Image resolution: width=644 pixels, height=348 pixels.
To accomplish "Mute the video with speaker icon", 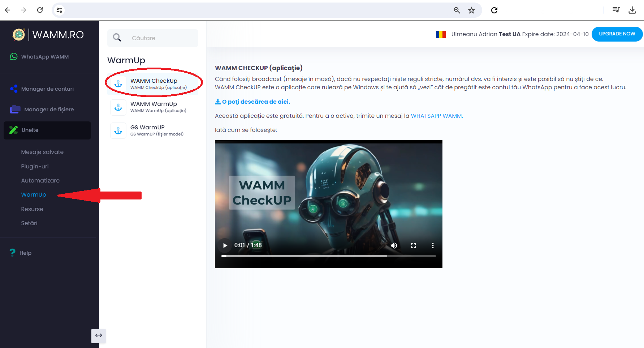I will [x=394, y=245].
